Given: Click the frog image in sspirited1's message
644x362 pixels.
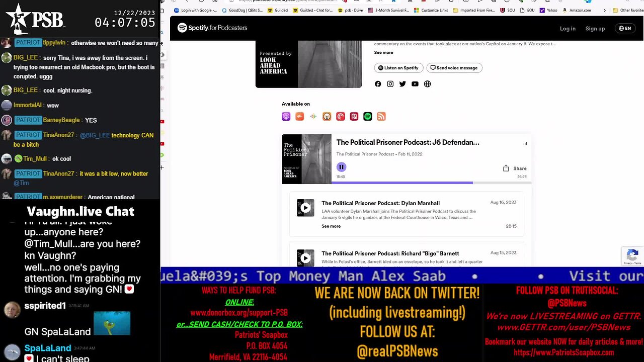Looking at the screenshot, I should point(112,323).
